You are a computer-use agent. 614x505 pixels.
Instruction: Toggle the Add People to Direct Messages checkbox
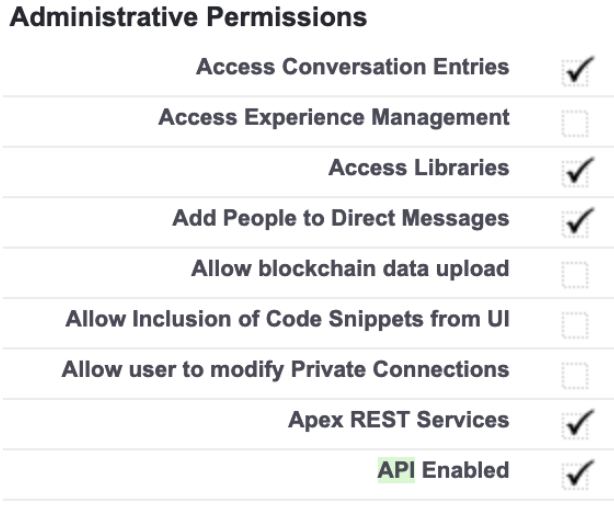point(573,220)
